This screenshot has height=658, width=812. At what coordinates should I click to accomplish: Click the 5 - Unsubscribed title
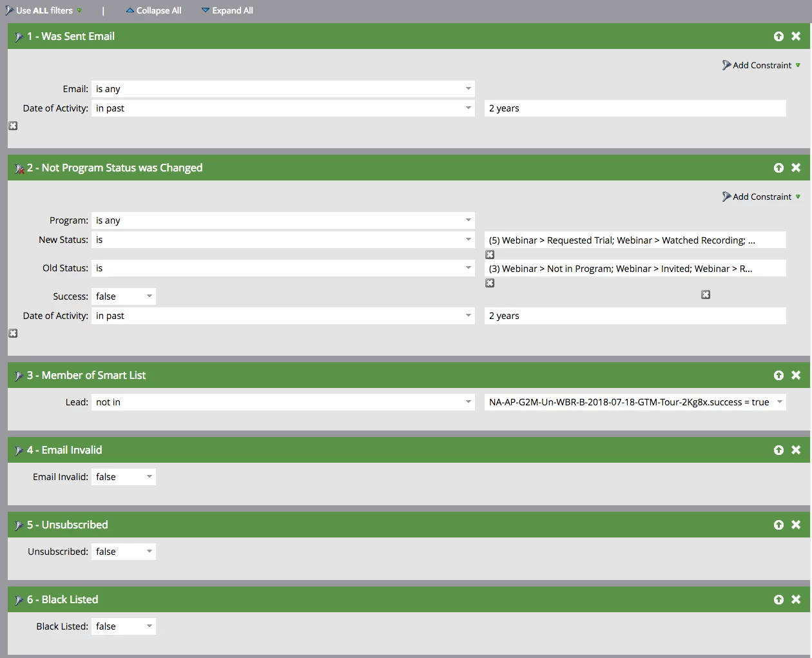click(68, 525)
